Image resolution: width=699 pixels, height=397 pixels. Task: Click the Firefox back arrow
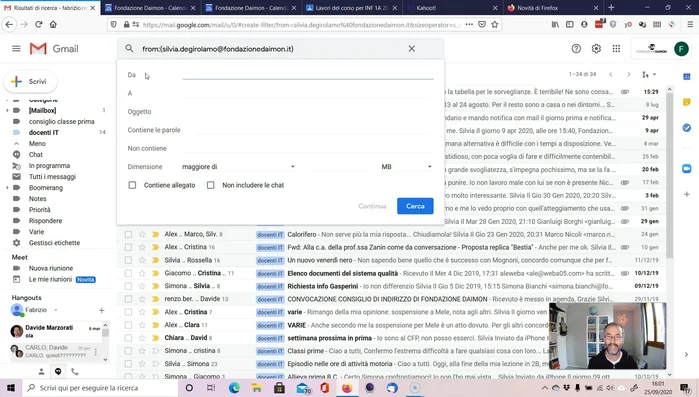point(9,24)
